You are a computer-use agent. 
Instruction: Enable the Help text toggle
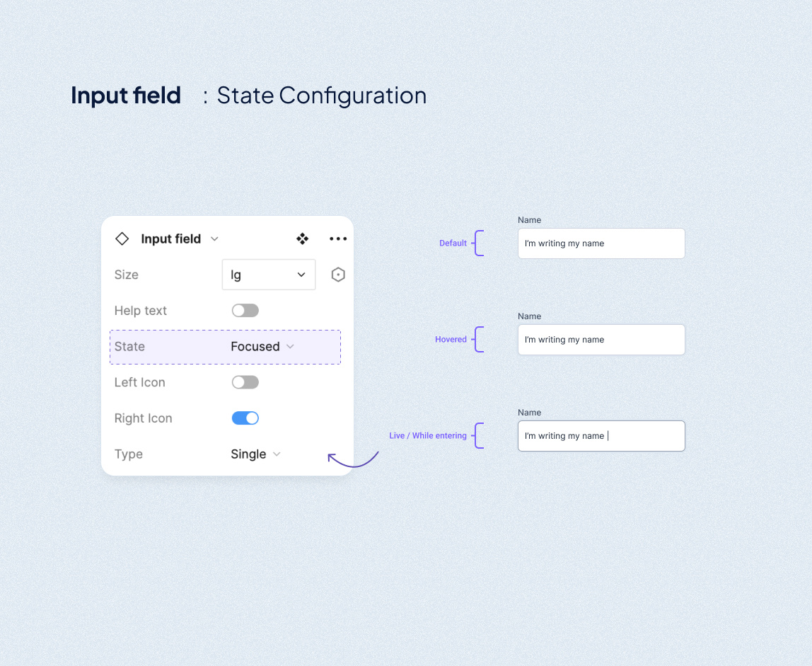245,310
